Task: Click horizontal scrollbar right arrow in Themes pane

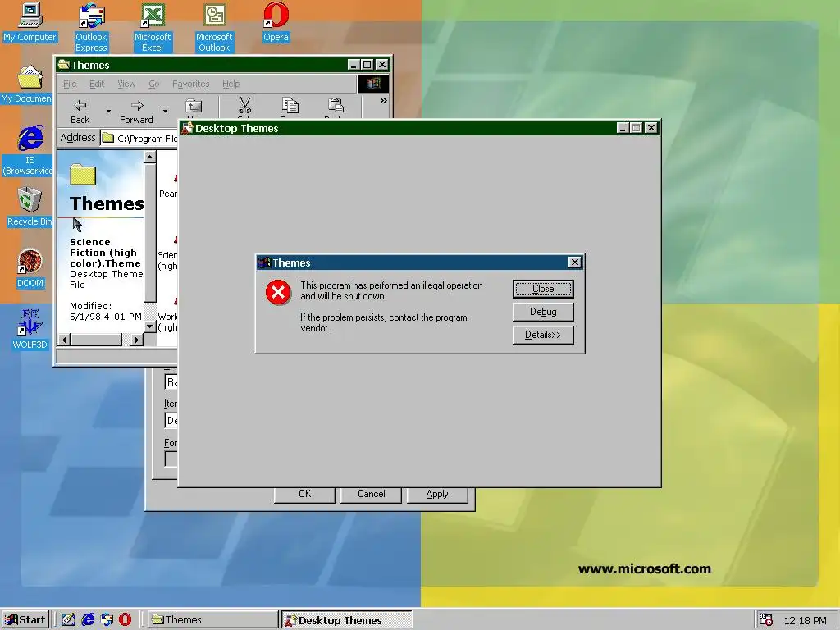Action: 137,339
